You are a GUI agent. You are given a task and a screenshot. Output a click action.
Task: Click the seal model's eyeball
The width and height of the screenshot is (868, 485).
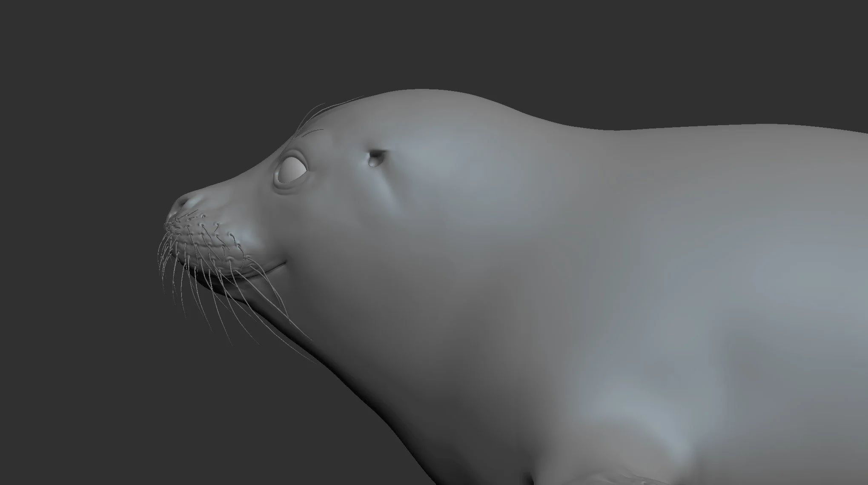(292, 170)
